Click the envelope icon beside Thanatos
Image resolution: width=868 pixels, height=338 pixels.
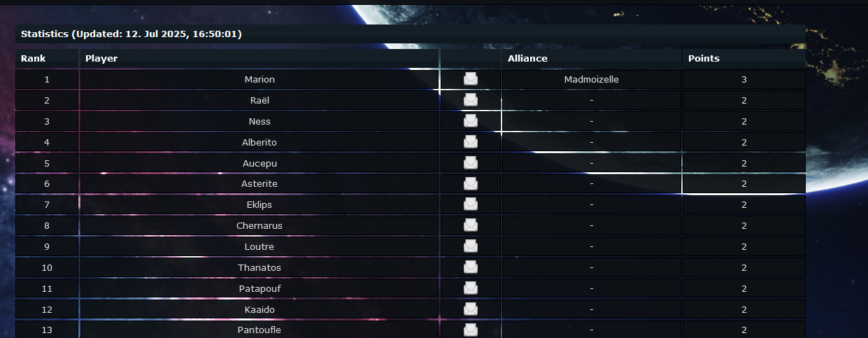tap(471, 267)
